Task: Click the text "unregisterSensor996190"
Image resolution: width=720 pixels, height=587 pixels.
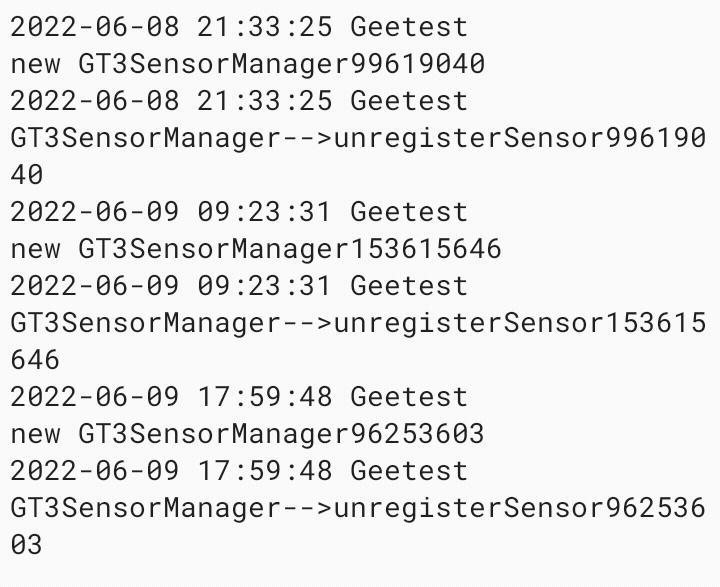Action: (x=520, y=138)
